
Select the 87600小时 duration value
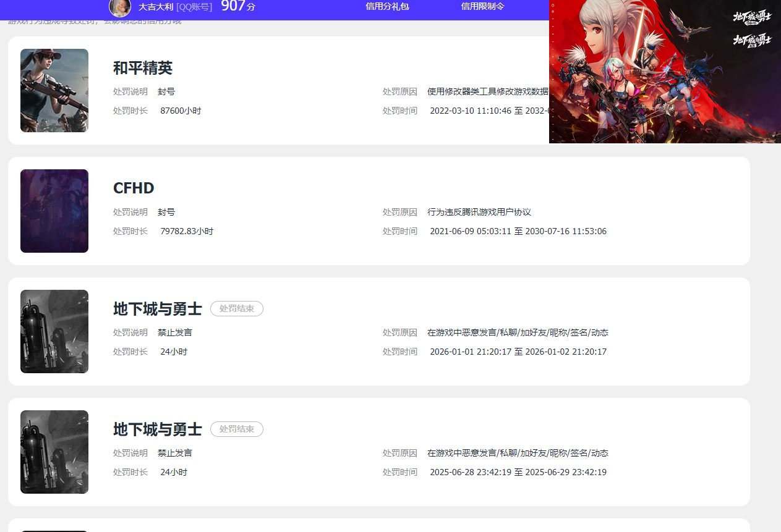click(181, 111)
